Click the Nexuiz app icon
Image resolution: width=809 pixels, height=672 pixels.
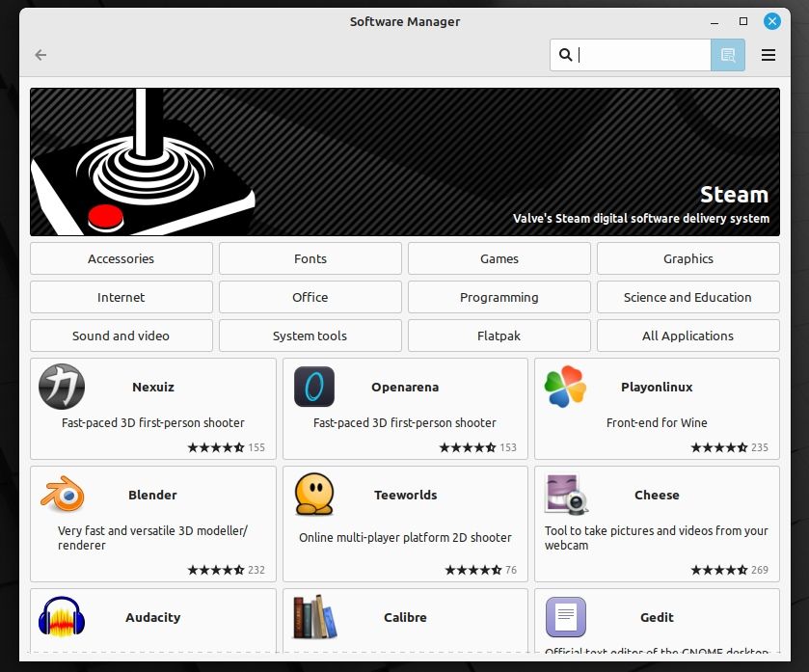(x=62, y=387)
